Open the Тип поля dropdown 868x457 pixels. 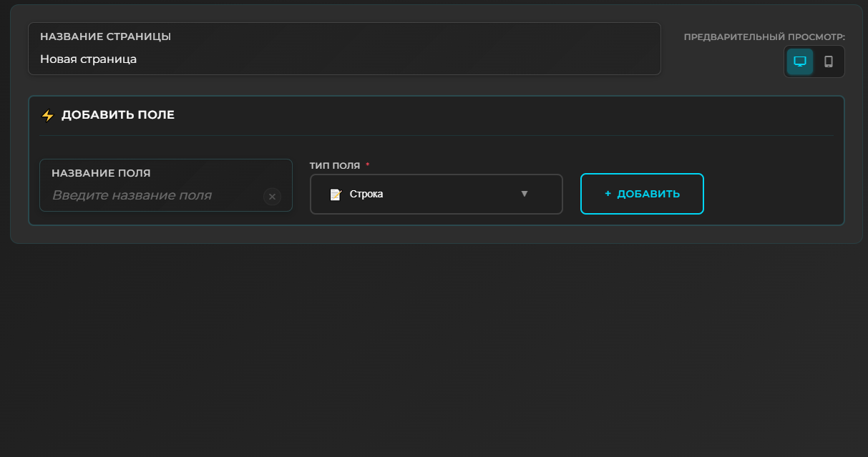[x=436, y=194]
